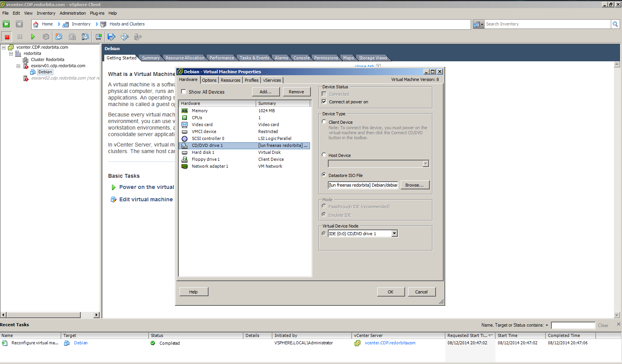Screen dimensions: 622x364
Task: Click the connect floppy toolbar icon
Action: click(112, 37)
